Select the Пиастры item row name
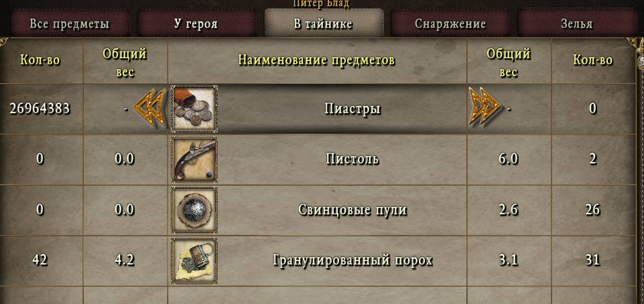The height and width of the screenshot is (304, 644). [352, 109]
